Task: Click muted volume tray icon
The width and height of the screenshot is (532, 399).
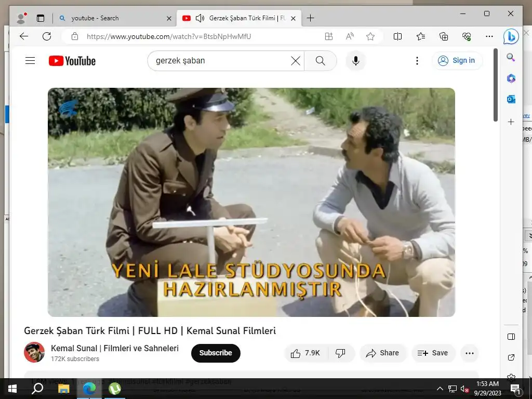Action: [464, 389]
